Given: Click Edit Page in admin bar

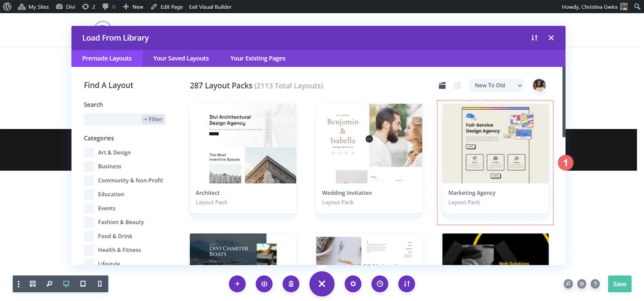Looking at the screenshot, I should click(x=167, y=6).
